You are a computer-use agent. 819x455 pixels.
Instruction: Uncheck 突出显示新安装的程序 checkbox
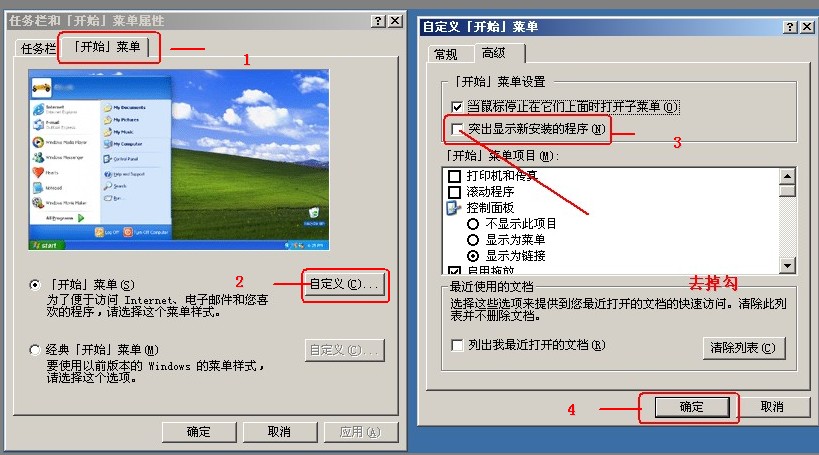pyautogui.click(x=457, y=129)
